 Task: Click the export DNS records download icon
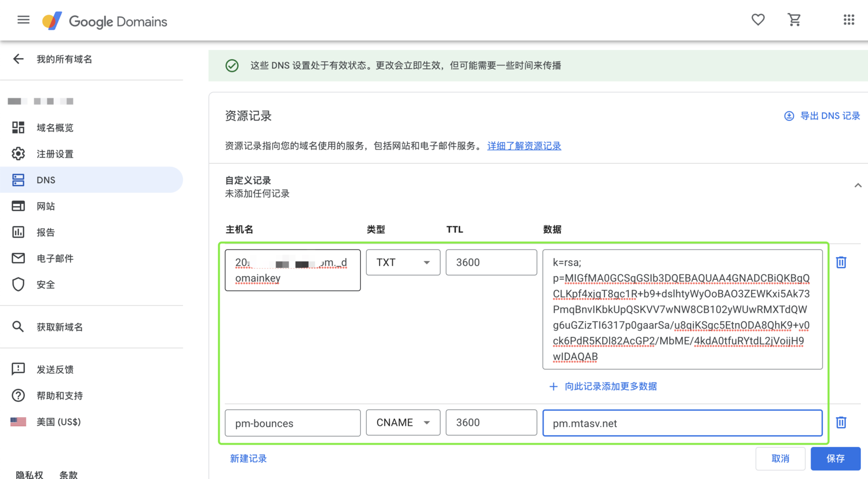[789, 116]
